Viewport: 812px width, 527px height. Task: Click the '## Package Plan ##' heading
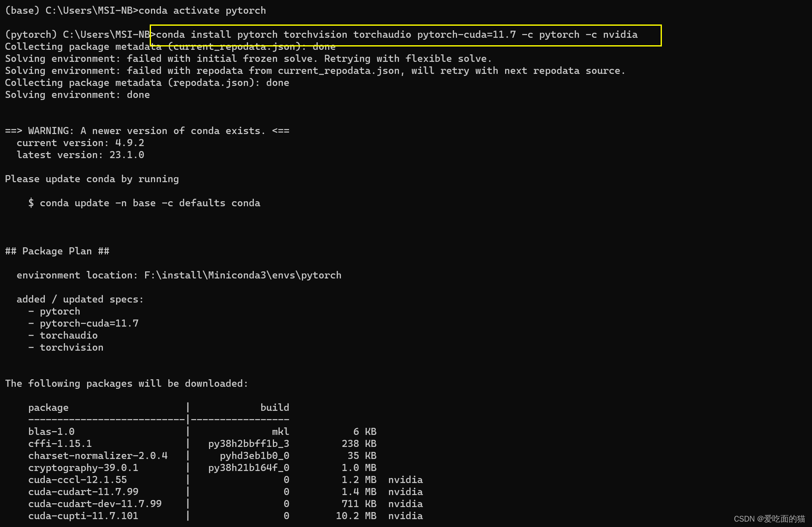[x=57, y=251]
